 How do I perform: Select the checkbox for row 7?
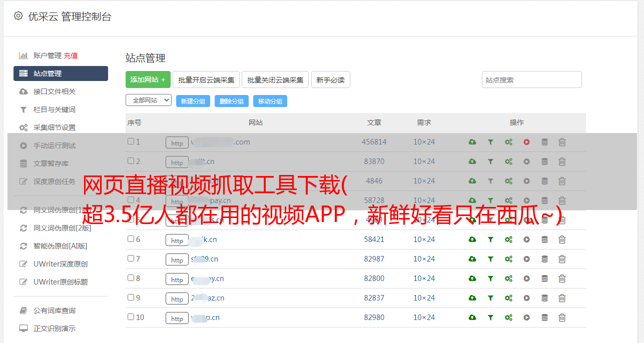click(x=131, y=258)
